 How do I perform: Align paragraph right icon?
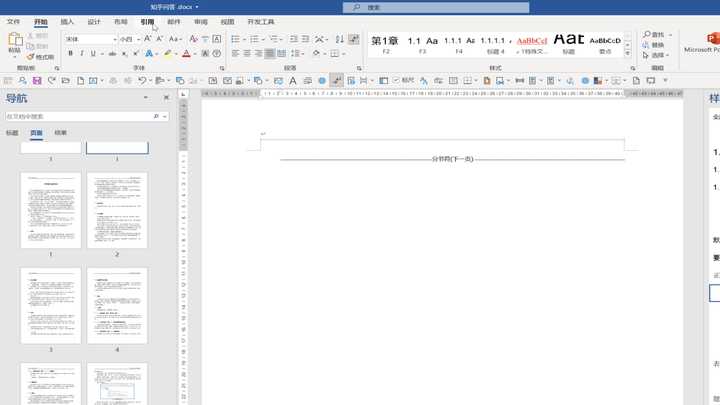[259, 54]
